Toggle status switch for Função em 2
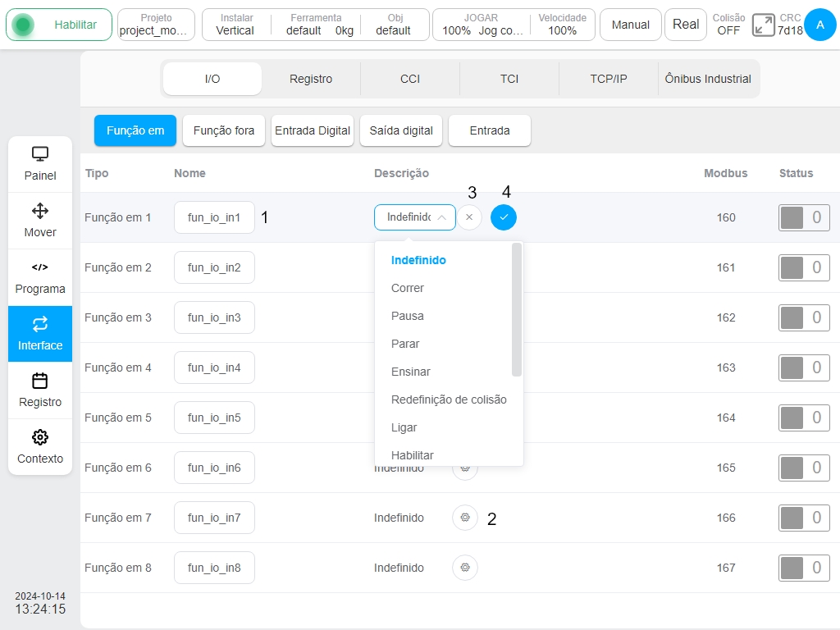The width and height of the screenshot is (840, 630). click(804, 267)
